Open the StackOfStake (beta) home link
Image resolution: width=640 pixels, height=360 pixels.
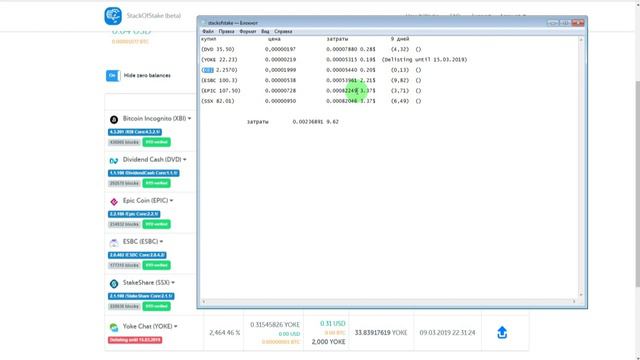[x=153, y=16]
